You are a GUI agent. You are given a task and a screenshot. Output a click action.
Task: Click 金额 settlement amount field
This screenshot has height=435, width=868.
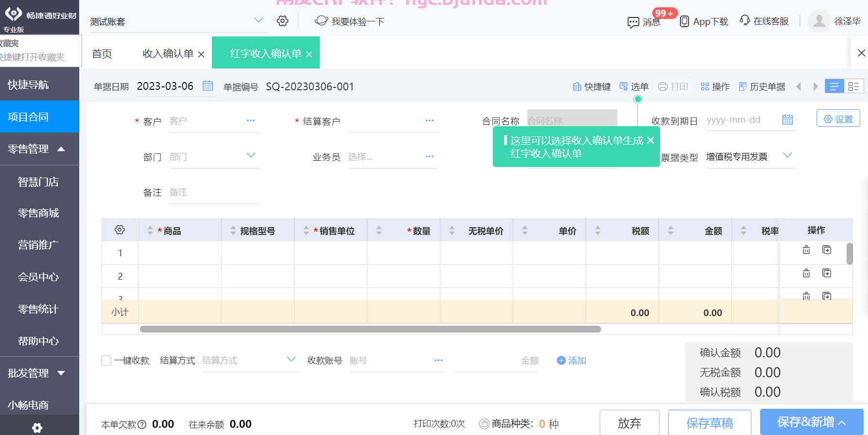coord(496,360)
